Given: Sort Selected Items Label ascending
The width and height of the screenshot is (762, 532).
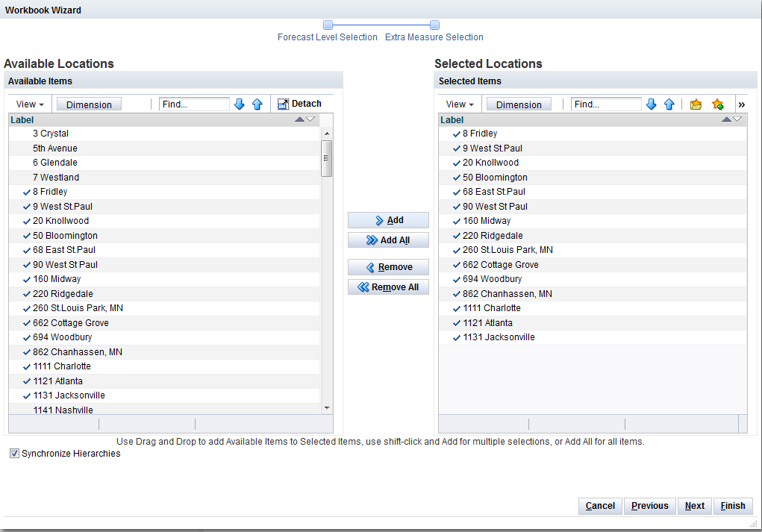Looking at the screenshot, I should 726,119.
